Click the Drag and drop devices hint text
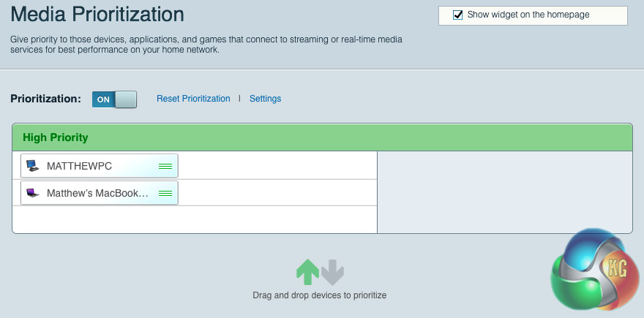This screenshot has height=318, width=644. 319,295
